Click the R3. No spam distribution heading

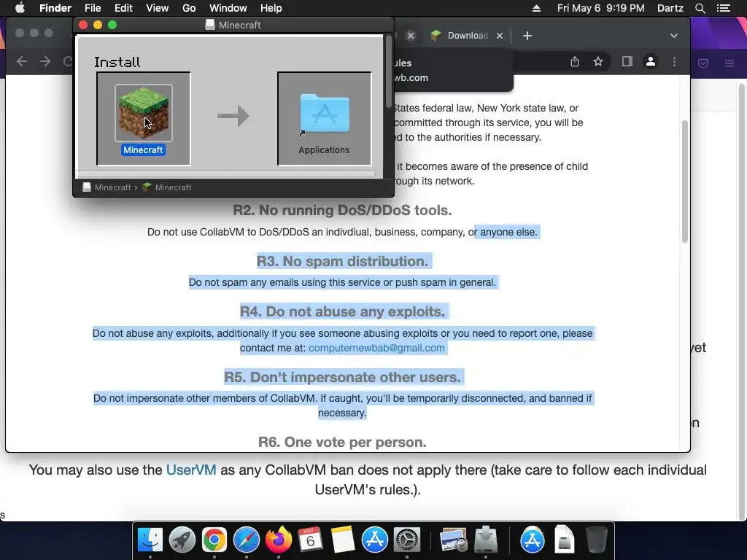(342, 261)
